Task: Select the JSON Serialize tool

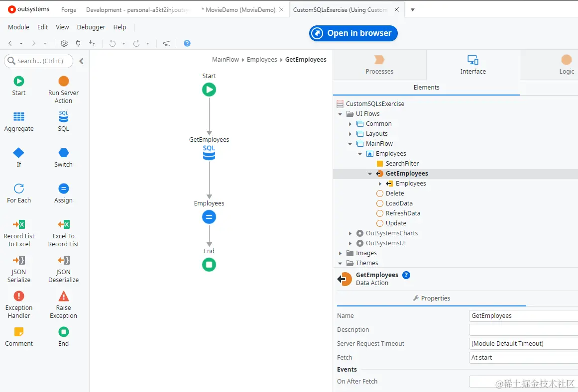Action: 19,269
